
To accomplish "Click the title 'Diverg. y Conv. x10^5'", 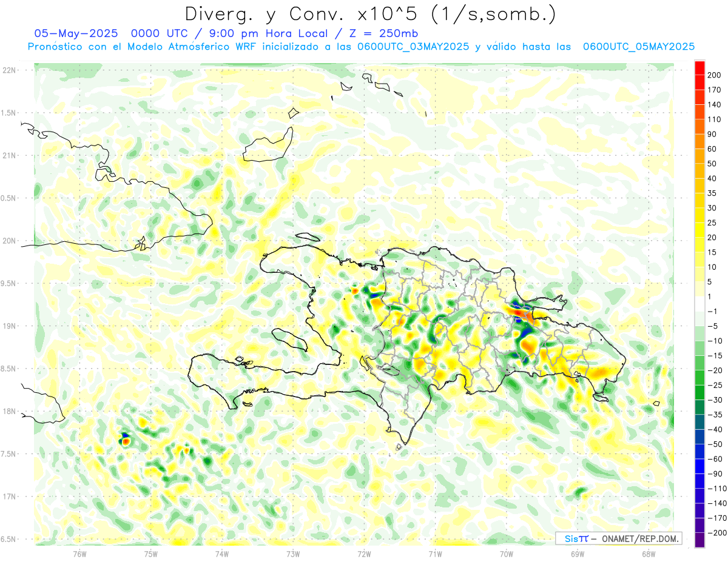I will (306, 15).
